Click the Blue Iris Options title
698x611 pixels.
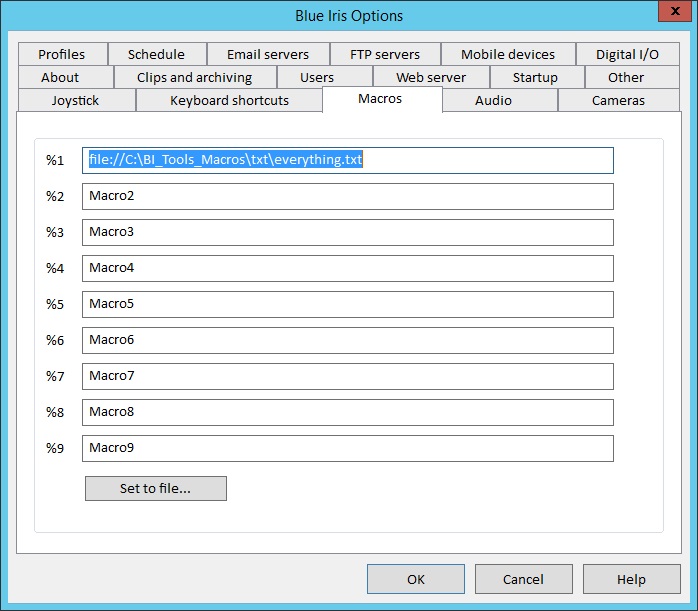[x=349, y=16]
